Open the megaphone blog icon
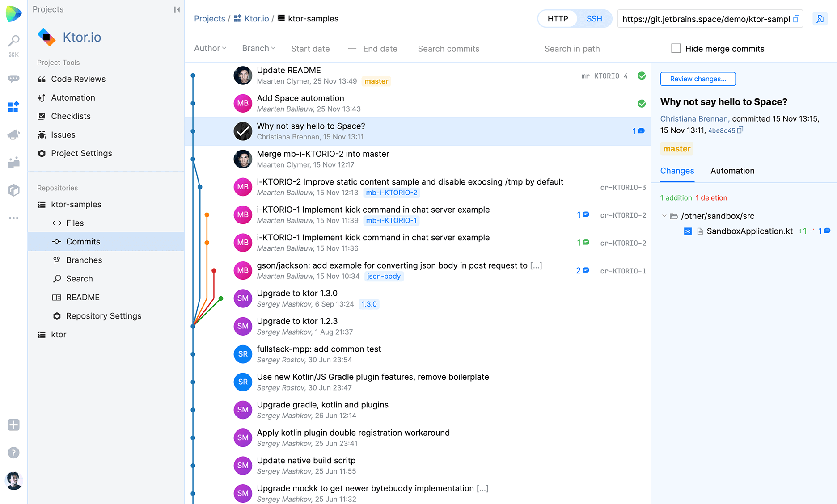This screenshot has width=837, height=504. coord(14,134)
